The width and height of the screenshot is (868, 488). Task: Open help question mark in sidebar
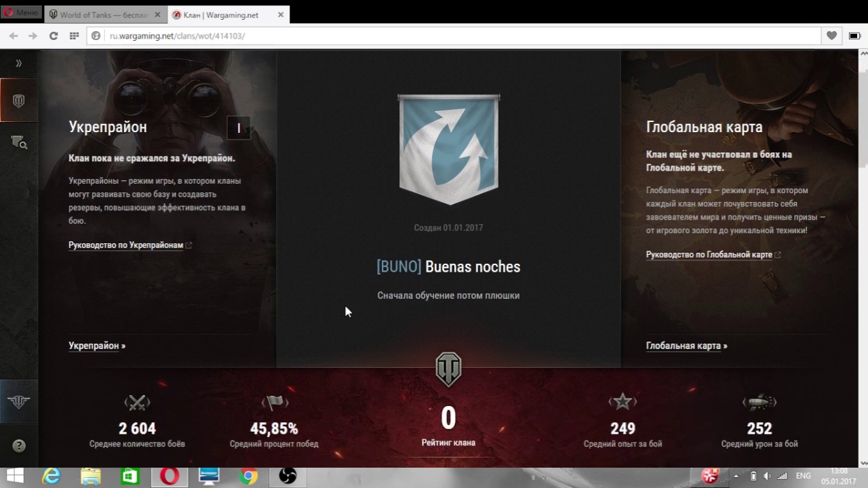tap(19, 445)
